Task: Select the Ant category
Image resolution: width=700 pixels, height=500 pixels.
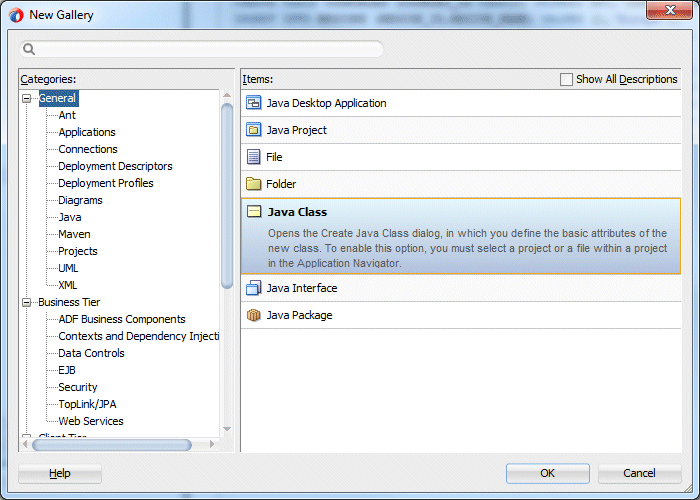Action: click(x=67, y=115)
